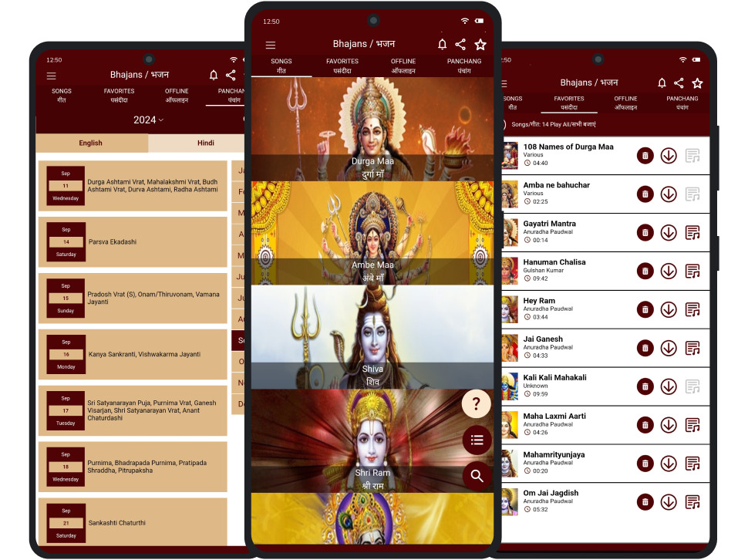Download Jai Ganesh song

(669, 348)
